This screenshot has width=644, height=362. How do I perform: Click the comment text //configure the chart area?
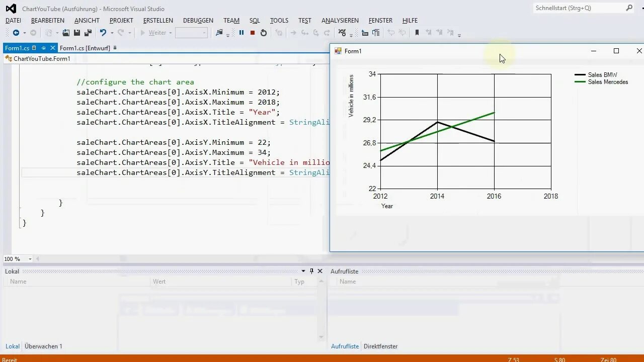[x=135, y=82]
